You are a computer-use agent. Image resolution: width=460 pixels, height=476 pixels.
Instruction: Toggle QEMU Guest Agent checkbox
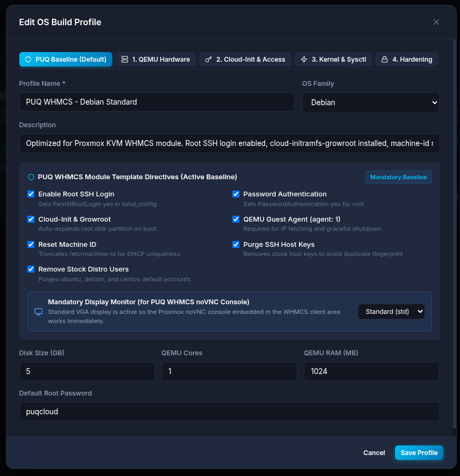click(x=236, y=219)
